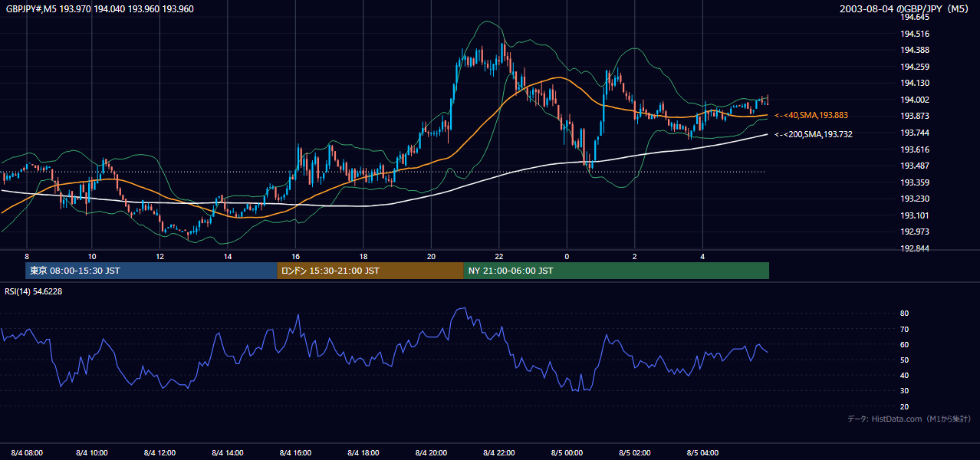This screenshot has height=460, width=980.
Task: Click RSI scale value 30
Action: click(904, 391)
